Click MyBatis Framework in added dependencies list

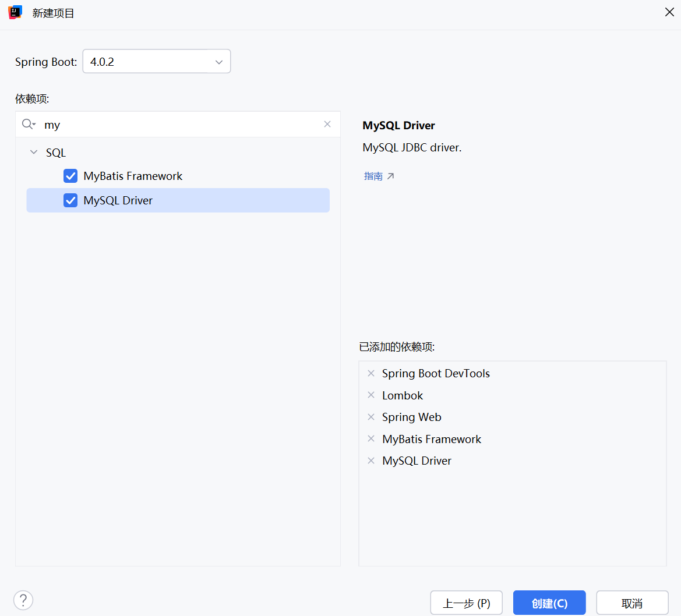(431, 439)
